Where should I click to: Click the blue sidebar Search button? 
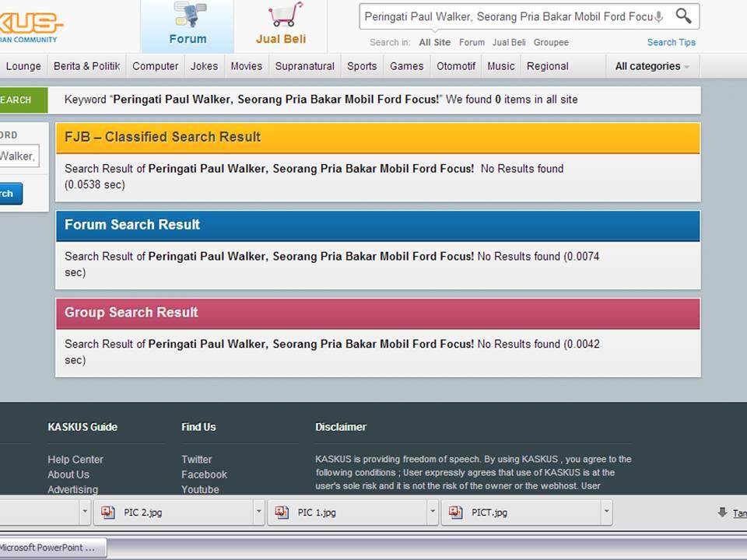click(10, 194)
